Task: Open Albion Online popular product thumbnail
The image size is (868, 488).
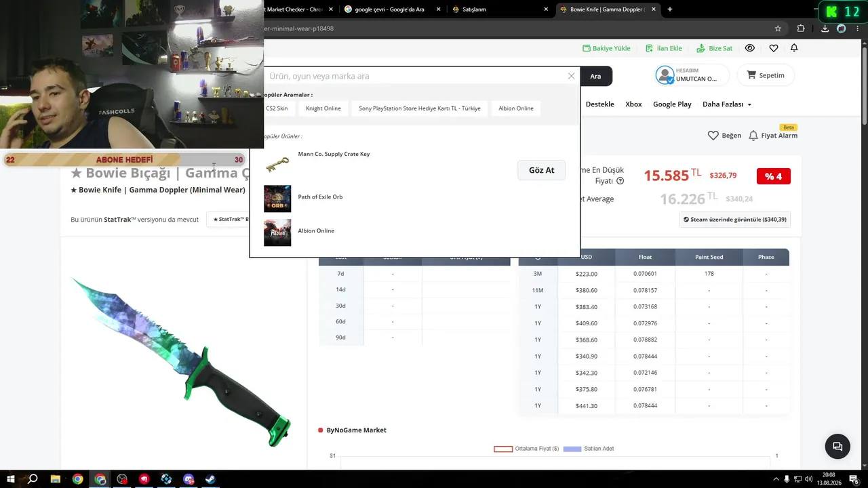Action: pyautogui.click(x=277, y=232)
